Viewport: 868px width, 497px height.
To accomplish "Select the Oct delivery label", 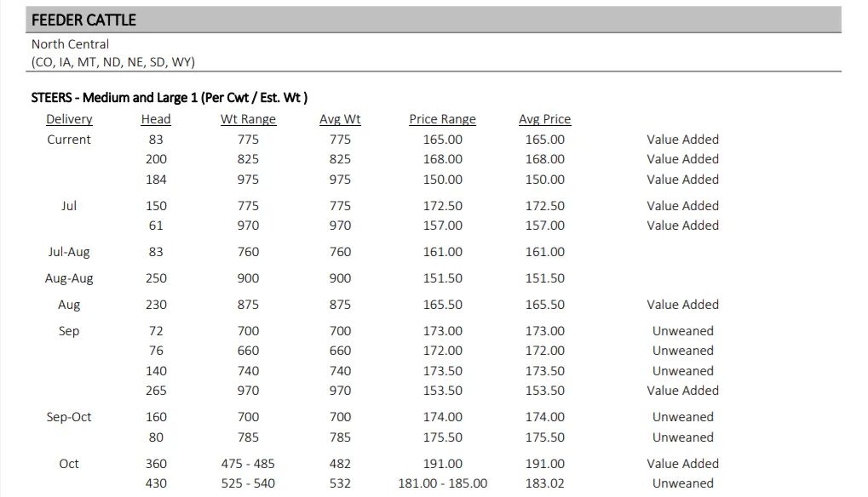I will tap(69, 464).
